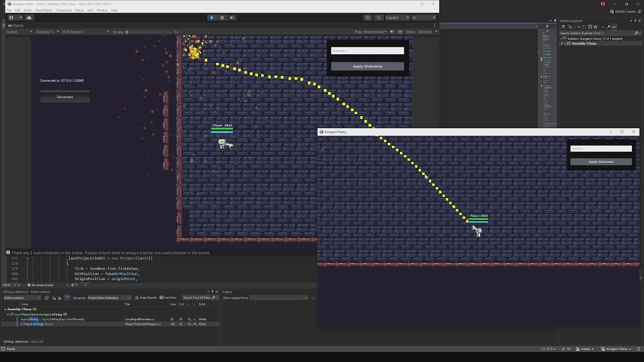Open the Component menu in Unity
Viewport: 644px width, 362px height.
[63, 10]
